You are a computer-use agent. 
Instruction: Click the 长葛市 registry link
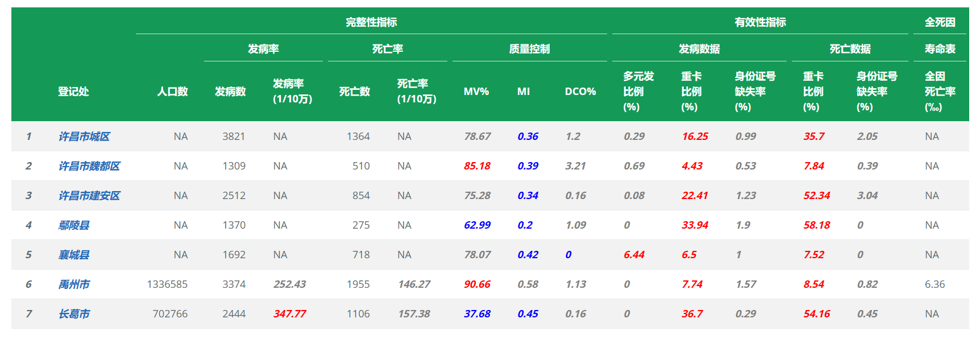[74, 314]
